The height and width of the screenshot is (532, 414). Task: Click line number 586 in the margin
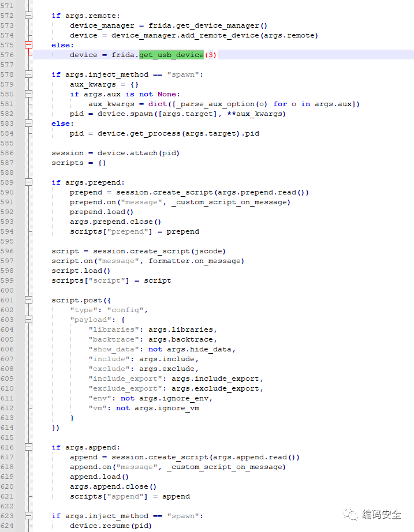7,153
